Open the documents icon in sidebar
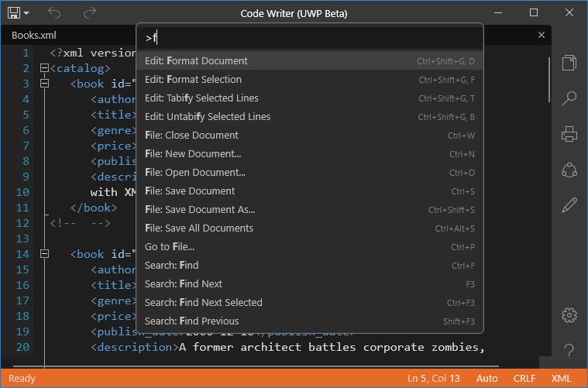 coord(569,63)
